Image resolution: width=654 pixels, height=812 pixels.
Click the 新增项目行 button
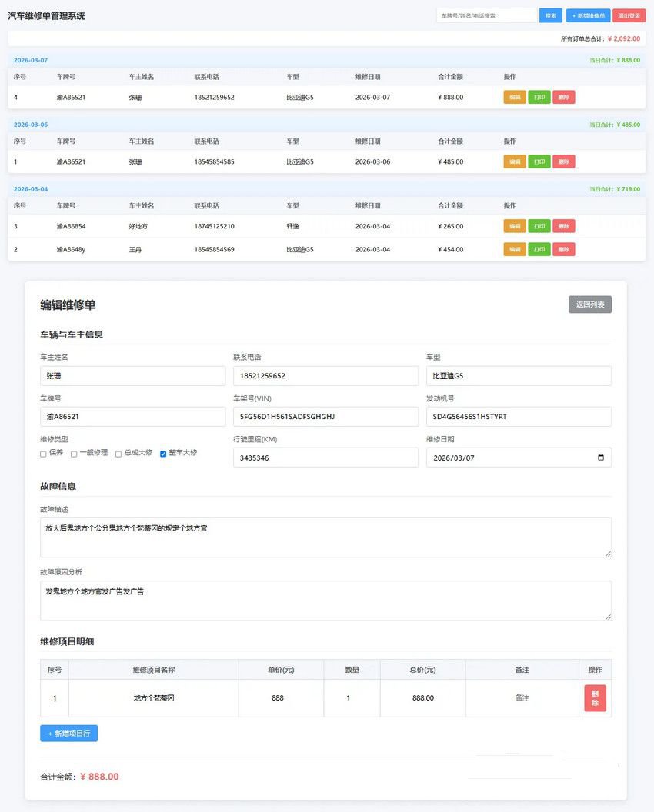pyautogui.click(x=68, y=733)
